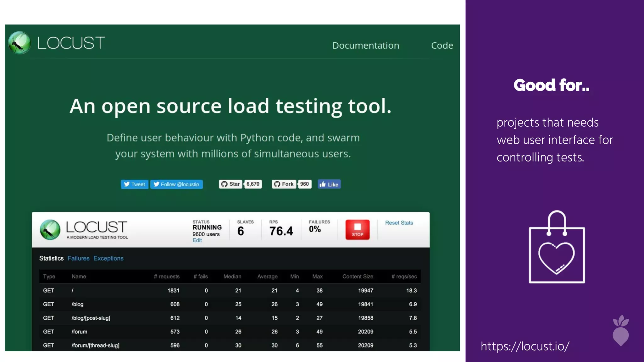Viewport: 644px width, 362px height.
Task: Click the 18.3 reqs/sec value
Action: tap(411, 291)
